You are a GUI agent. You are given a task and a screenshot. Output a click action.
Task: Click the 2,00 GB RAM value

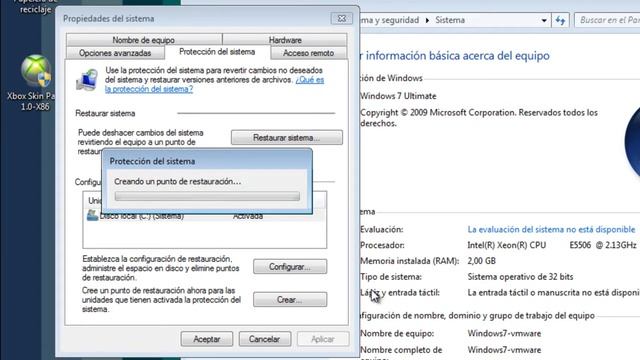click(482, 261)
